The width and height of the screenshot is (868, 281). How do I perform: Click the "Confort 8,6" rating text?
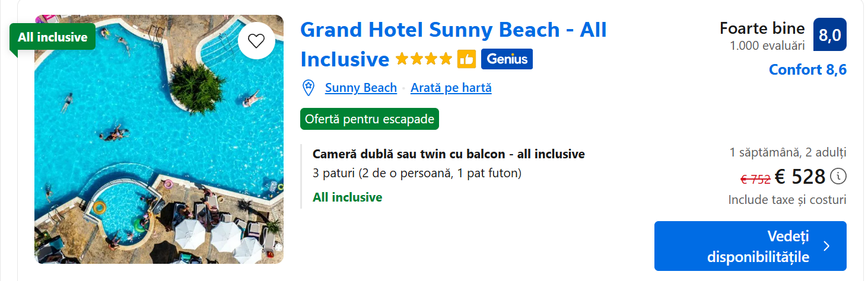pos(807,70)
